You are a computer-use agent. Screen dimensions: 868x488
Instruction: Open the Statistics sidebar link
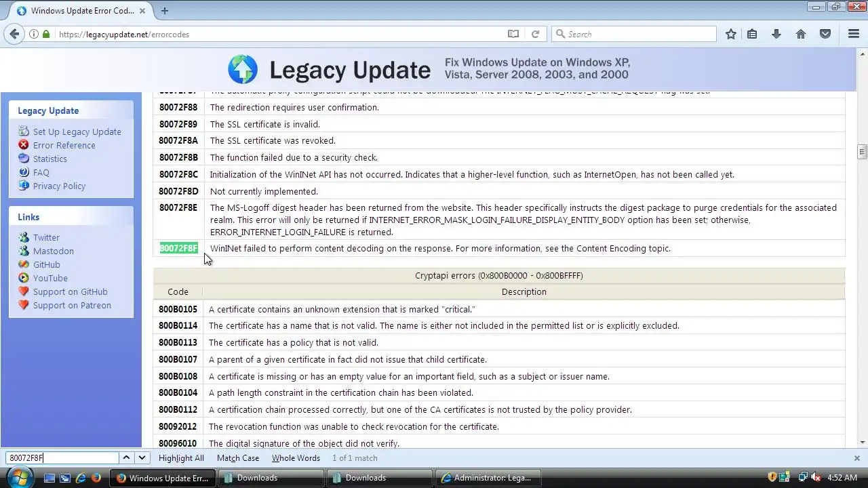[x=50, y=159]
